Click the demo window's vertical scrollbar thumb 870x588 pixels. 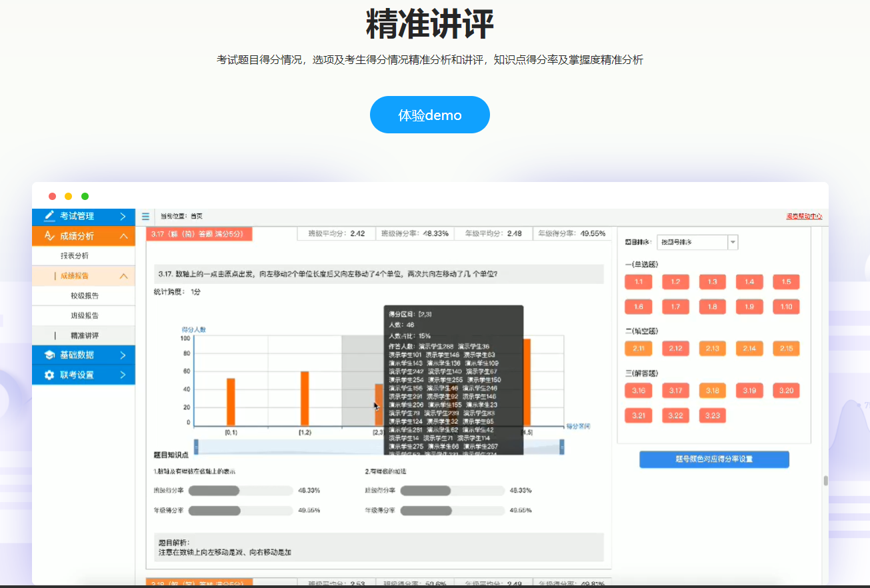pyautogui.click(x=825, y=481)
